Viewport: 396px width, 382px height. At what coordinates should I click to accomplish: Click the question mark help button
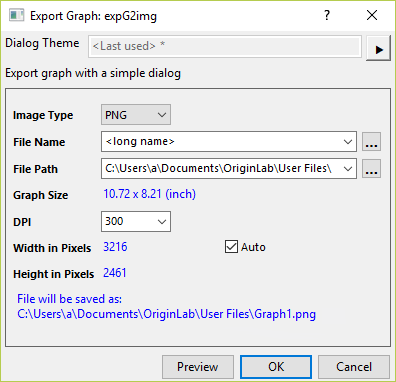pos(327,15)
